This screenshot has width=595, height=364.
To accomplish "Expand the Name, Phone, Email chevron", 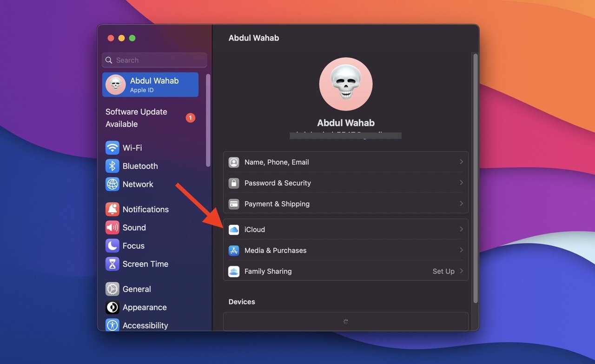I will [461, 162].
